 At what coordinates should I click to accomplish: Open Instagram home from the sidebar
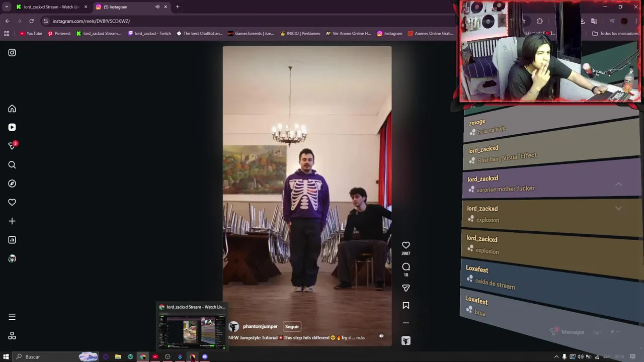pos(12,109)
